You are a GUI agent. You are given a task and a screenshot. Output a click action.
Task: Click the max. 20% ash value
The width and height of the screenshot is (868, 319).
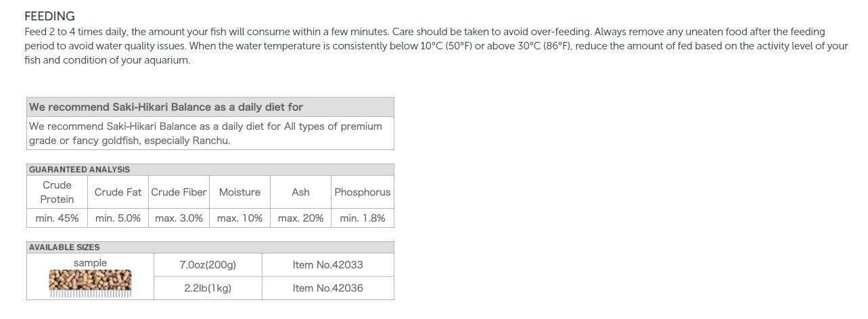coord(300,218)
